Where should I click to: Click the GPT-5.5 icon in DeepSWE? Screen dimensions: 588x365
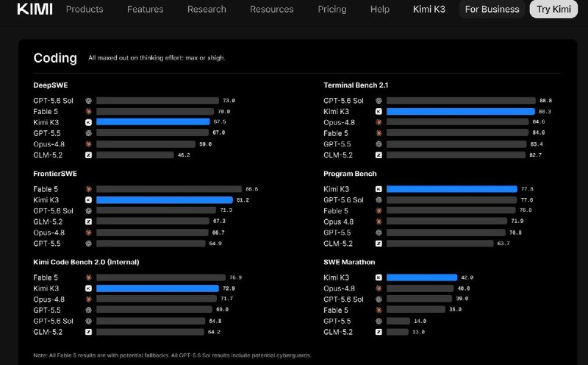[88, 133]
